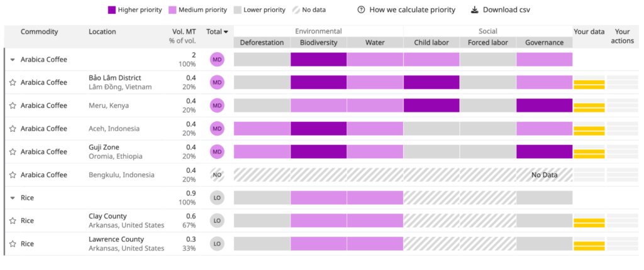Screen dimensions: 644x270
Task: Sort by the Total column arrow
Action: pos(226,32)
